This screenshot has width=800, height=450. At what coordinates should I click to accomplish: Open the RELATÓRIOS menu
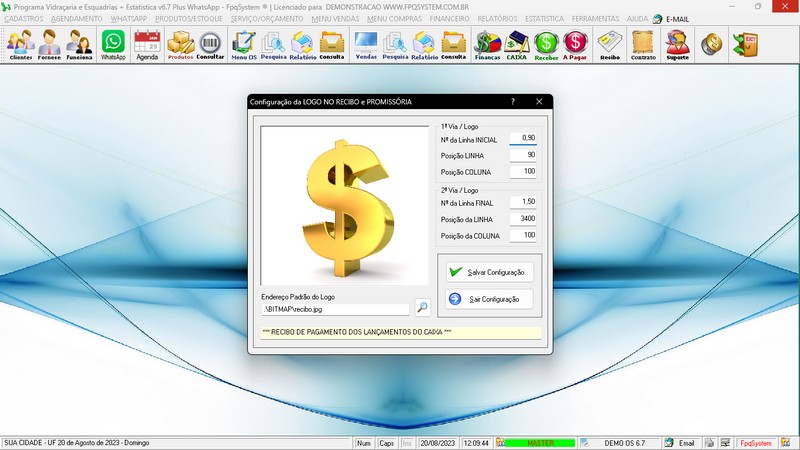pos(498,19)
